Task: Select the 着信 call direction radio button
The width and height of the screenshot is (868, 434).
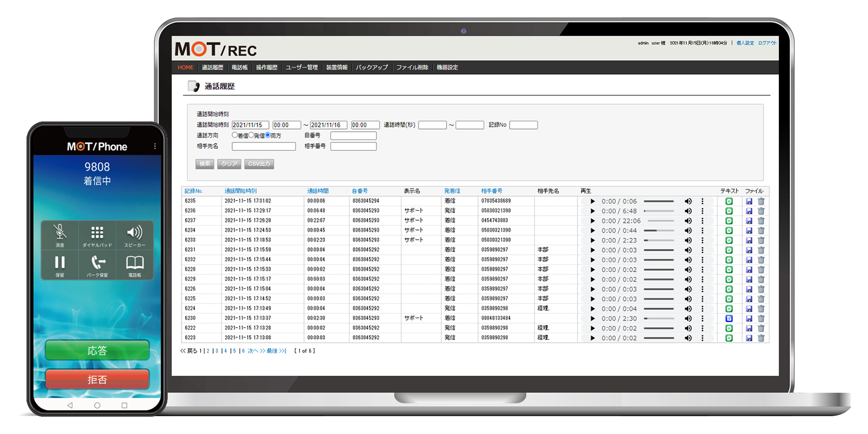Action: click(235, 135)
